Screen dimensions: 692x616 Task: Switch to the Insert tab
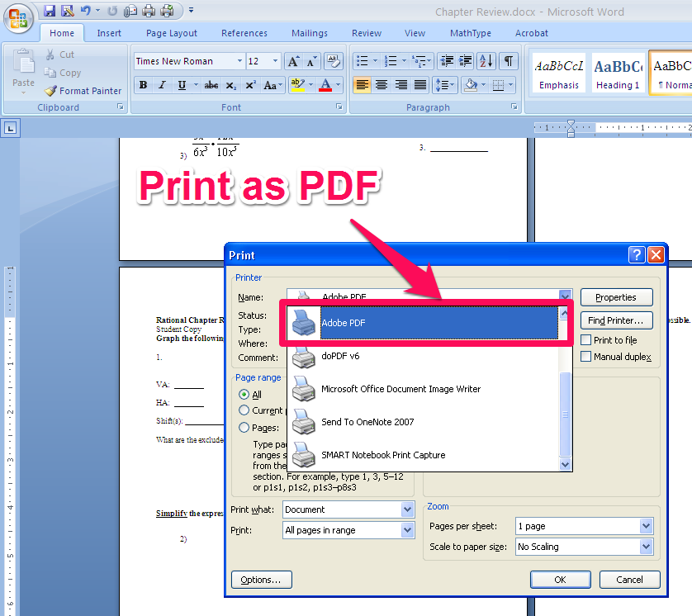point(109,33)
